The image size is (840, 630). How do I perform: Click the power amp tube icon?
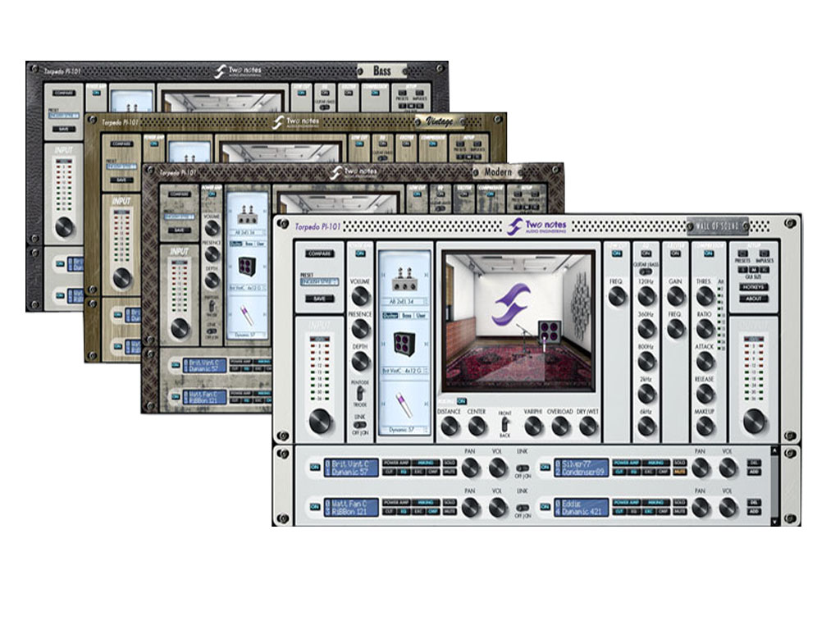tap(404, 279)
